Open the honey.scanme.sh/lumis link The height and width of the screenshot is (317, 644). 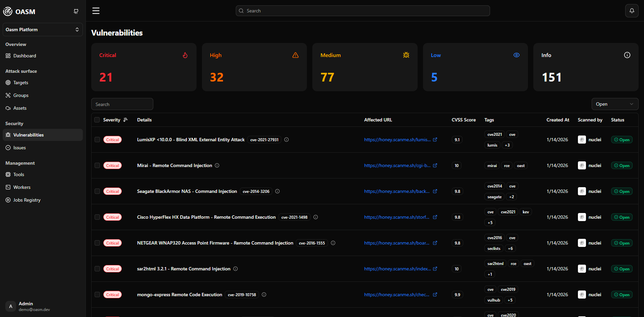[397, 140]
